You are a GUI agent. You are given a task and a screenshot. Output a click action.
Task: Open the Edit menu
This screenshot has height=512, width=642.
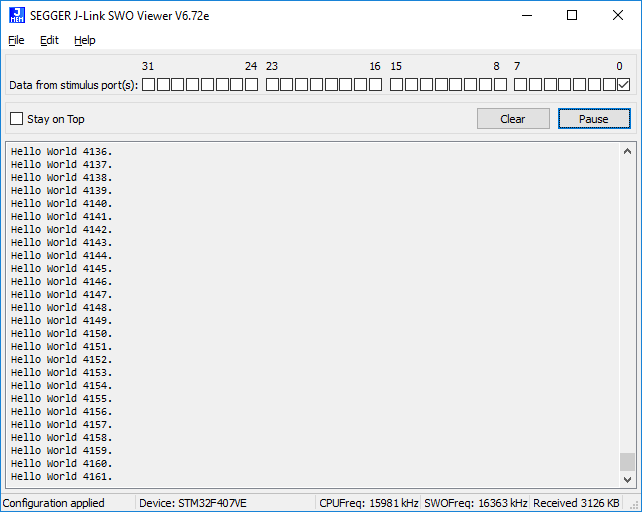pos(49,40)
